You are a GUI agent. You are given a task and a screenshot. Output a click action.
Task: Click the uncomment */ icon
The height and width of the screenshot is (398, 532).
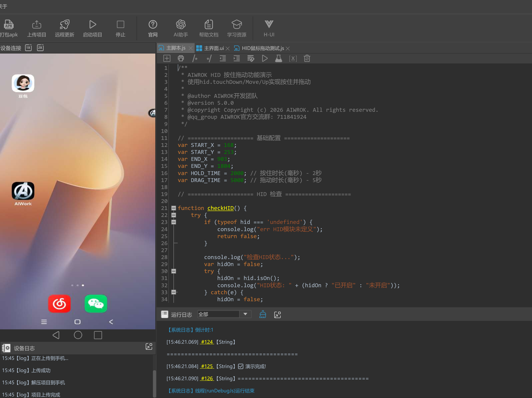209,58
